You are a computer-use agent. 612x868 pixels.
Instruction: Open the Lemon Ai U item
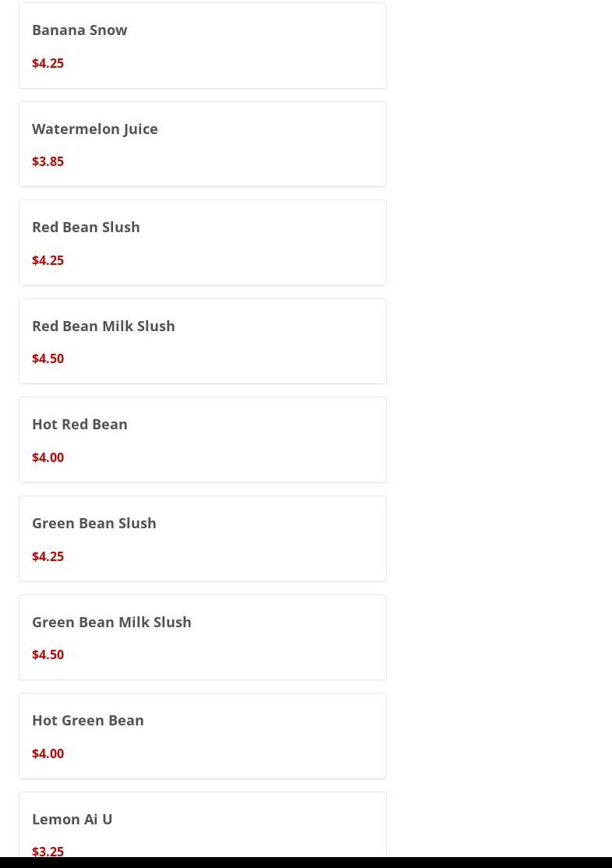point(73,819)
